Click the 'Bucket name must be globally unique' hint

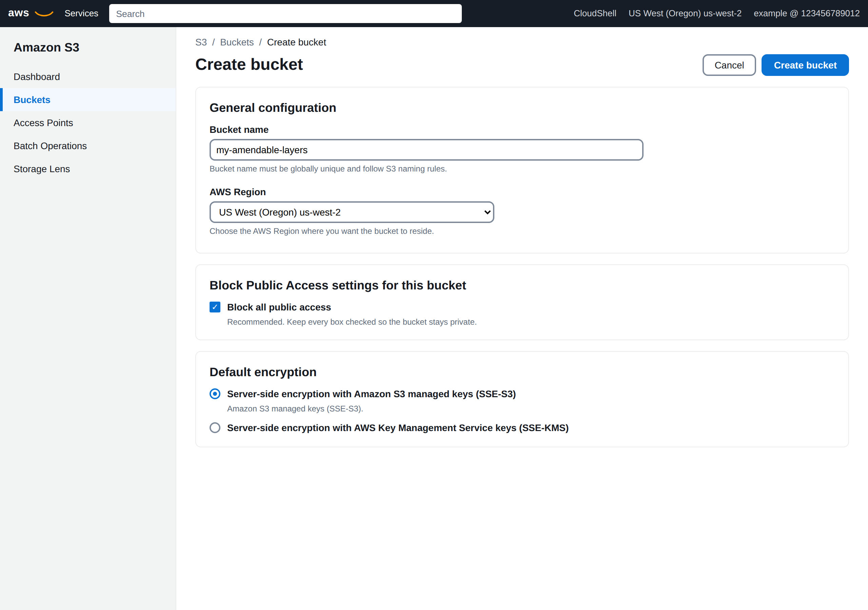tap(328, 169)
